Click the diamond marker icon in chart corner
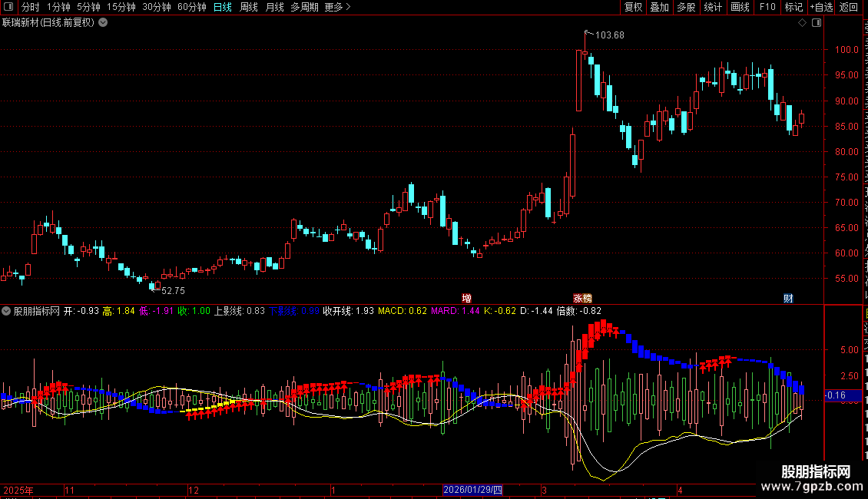 pyautogui.click(x=802, y=23)
